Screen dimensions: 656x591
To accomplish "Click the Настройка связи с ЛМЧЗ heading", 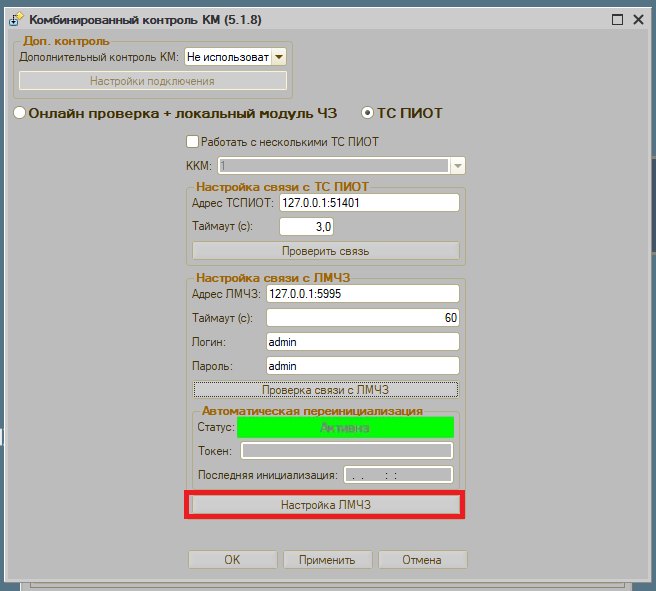I will (273, 278).
